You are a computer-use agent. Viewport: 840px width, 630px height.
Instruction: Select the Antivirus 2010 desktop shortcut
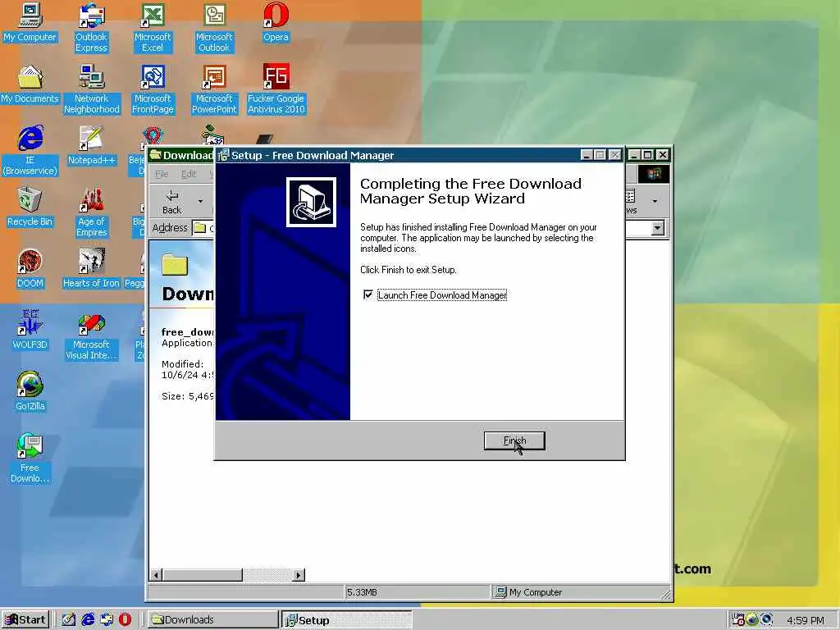point(276,89)
